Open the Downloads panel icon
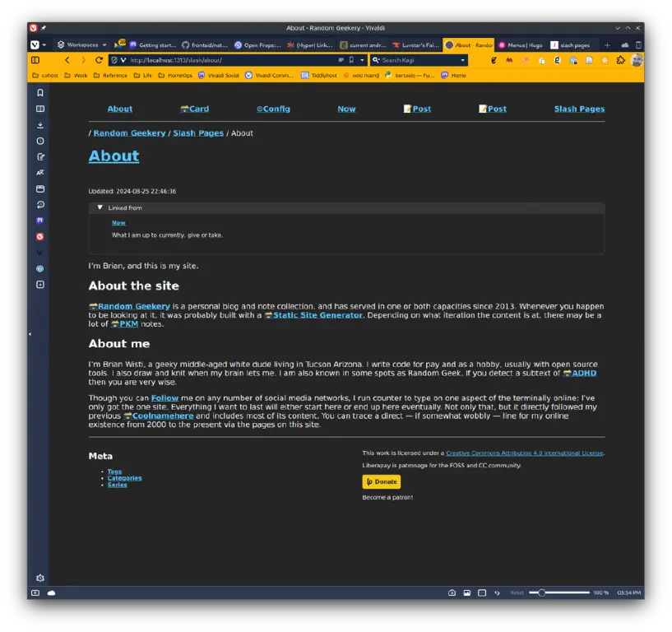The image size is (672, 632). (40, 125)
